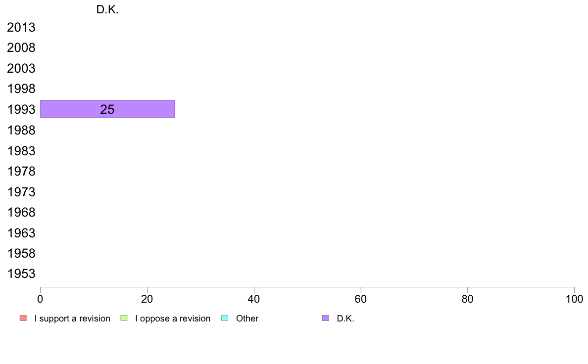Click the 0 tick on the x-axis
Viewport: 588px width, 364px height.
click(40, 299)
